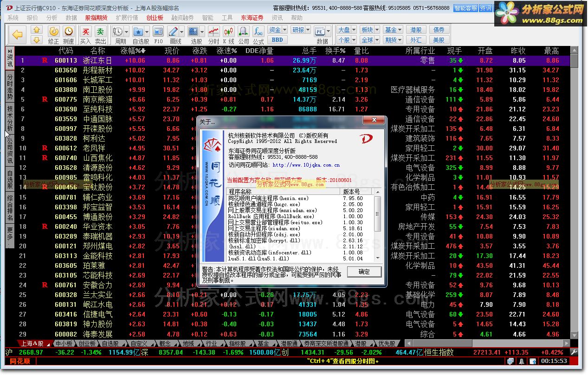Viewport: 588px width, 375px height.
Task: Click the 港股 toolbar button
Action: coord(416,30)
